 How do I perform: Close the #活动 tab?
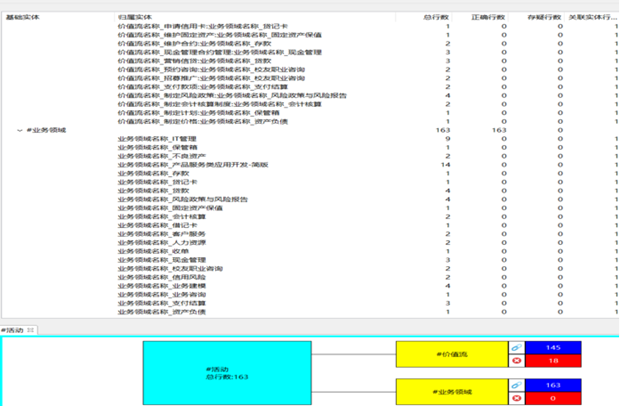31,329
